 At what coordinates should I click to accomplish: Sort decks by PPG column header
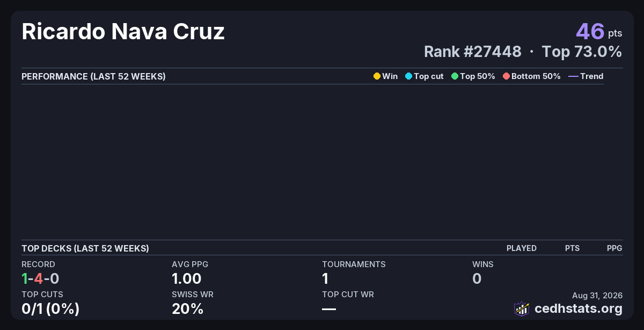click(614, 248)
